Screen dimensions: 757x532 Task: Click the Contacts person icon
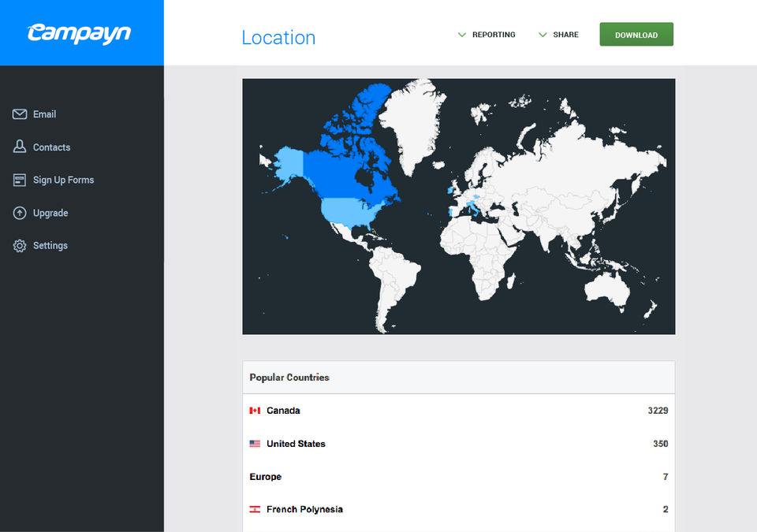point(20,147)
